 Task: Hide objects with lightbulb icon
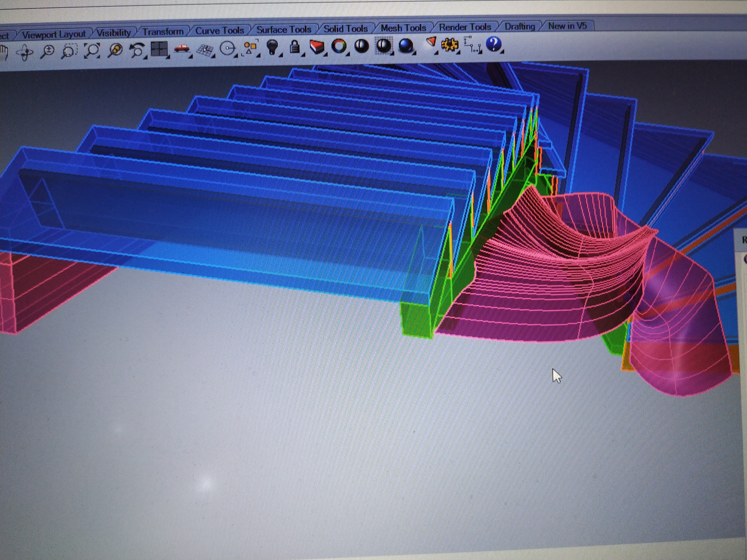[x=272, y=47]
